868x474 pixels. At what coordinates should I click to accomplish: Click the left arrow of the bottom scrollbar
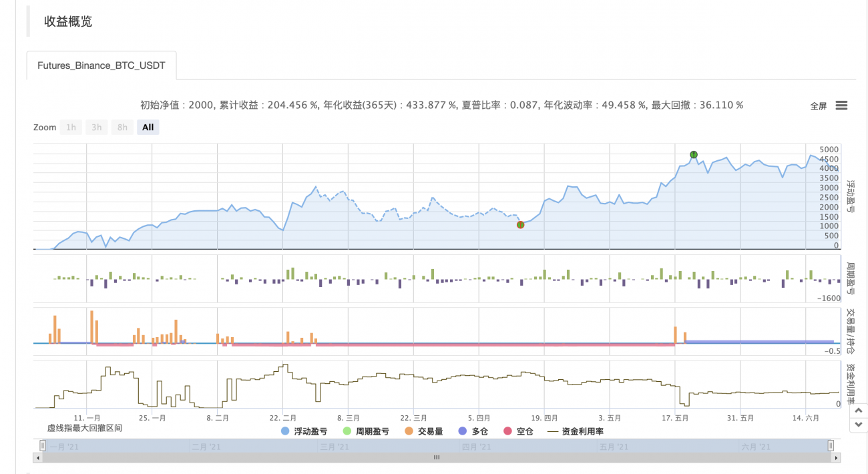click(37, 457)
